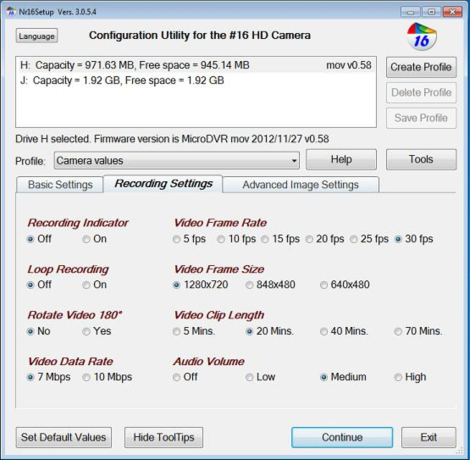
Task: Open the Advanced Image Settings tab
Action: [301, 185]
